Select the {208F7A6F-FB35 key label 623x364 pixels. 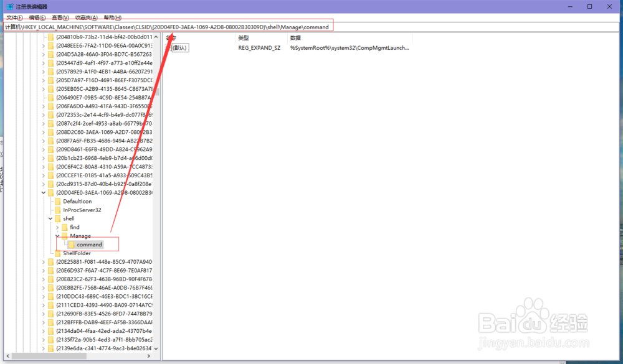point(104,141)
